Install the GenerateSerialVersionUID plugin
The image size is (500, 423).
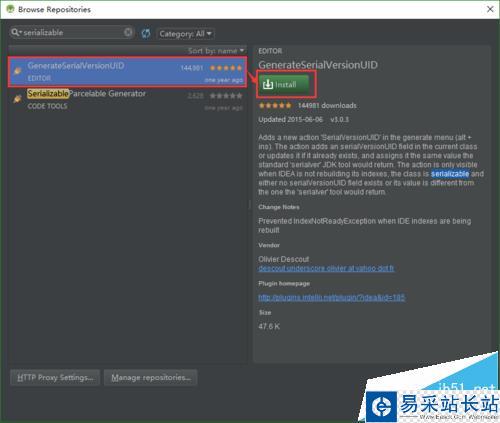[284, 84]
